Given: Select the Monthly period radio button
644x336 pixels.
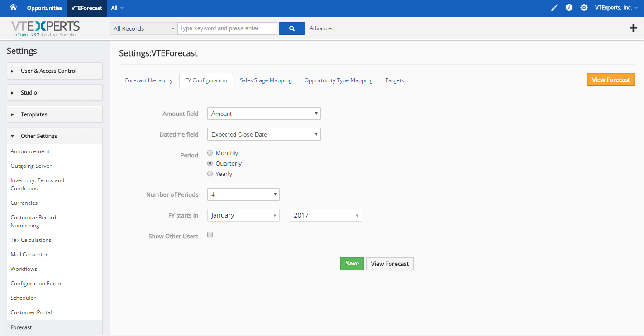Looking at the screenshot, I should click(x=210, y=153).
